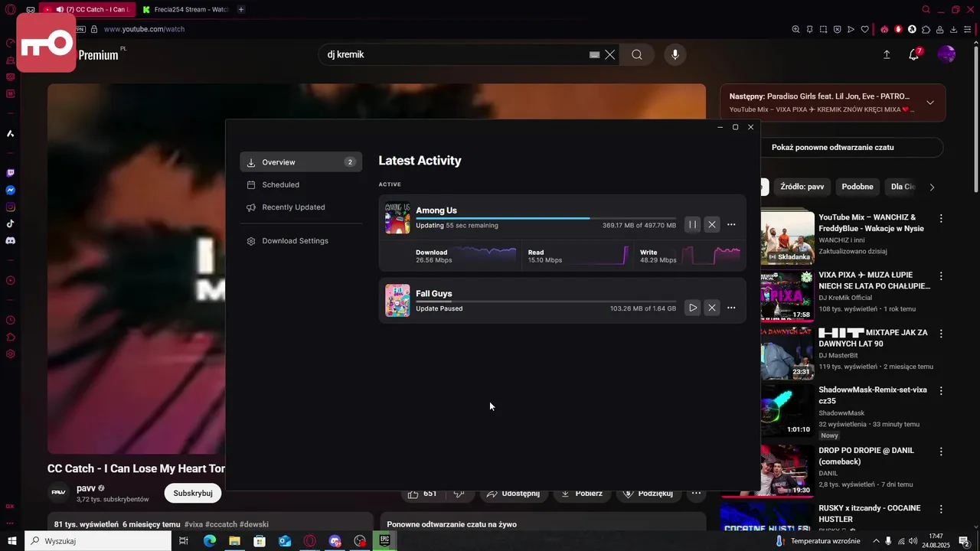Open menu for 'VIXA PIXA' video
Viewport: 980px width, 551px height.
(941, 276)
